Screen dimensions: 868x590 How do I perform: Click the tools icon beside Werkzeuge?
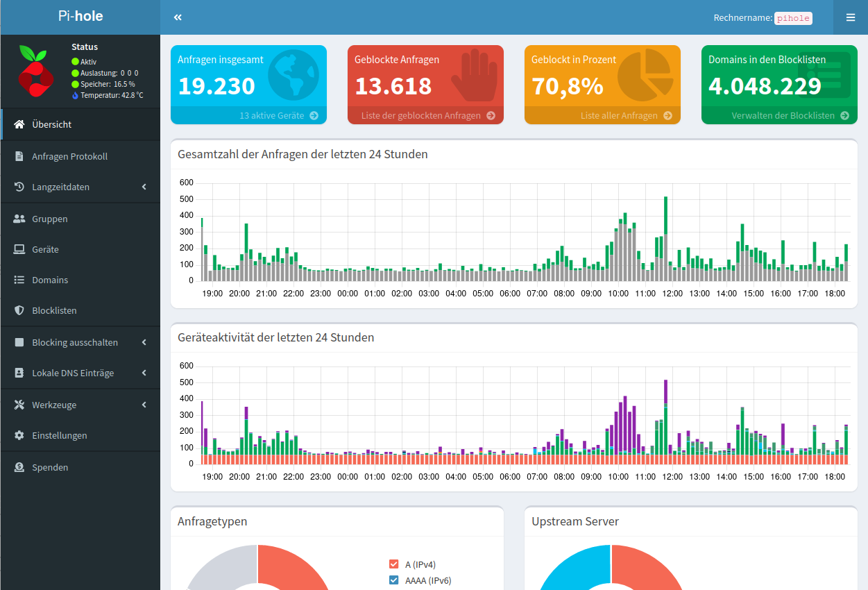(19, 405)
